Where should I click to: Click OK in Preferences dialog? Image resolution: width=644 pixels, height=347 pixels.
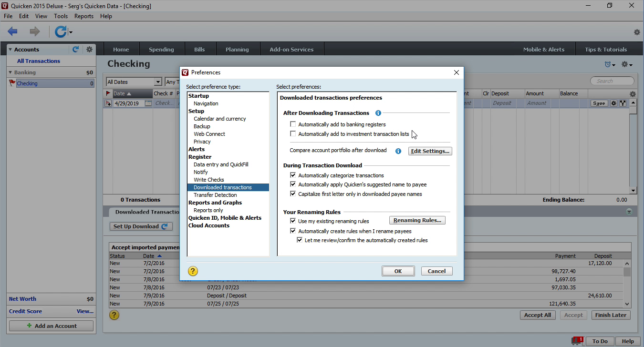pos(398,271)
